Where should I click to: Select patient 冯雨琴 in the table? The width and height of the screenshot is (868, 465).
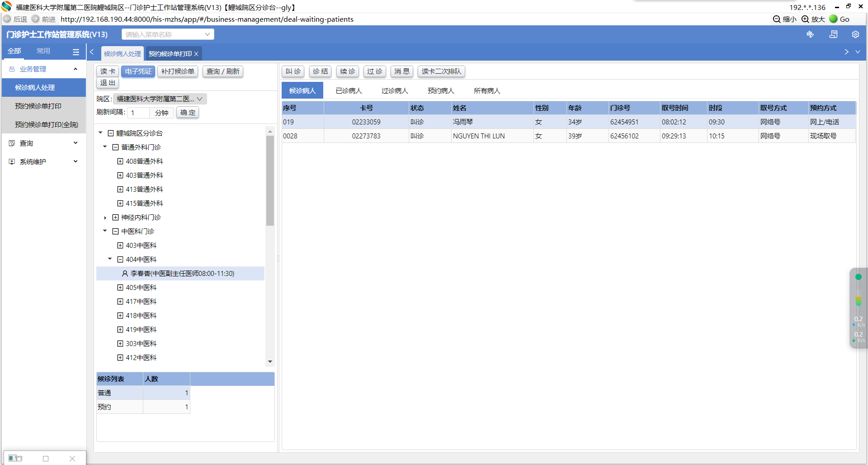pyautogui.click(x=569, y=122)
